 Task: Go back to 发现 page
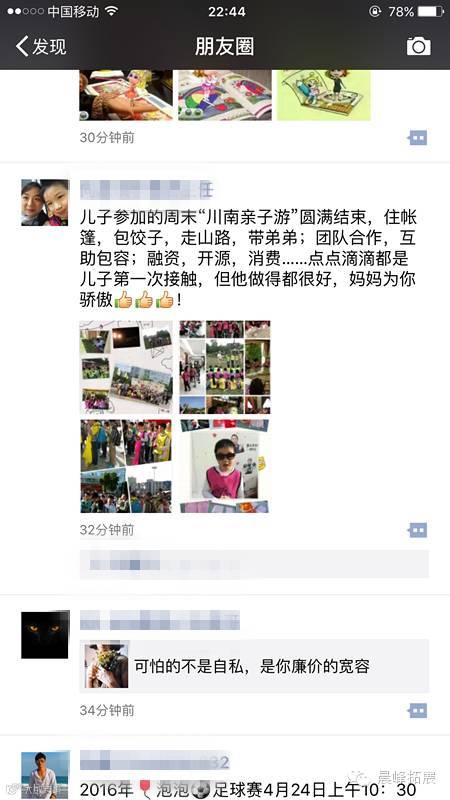tap(41, 46)
